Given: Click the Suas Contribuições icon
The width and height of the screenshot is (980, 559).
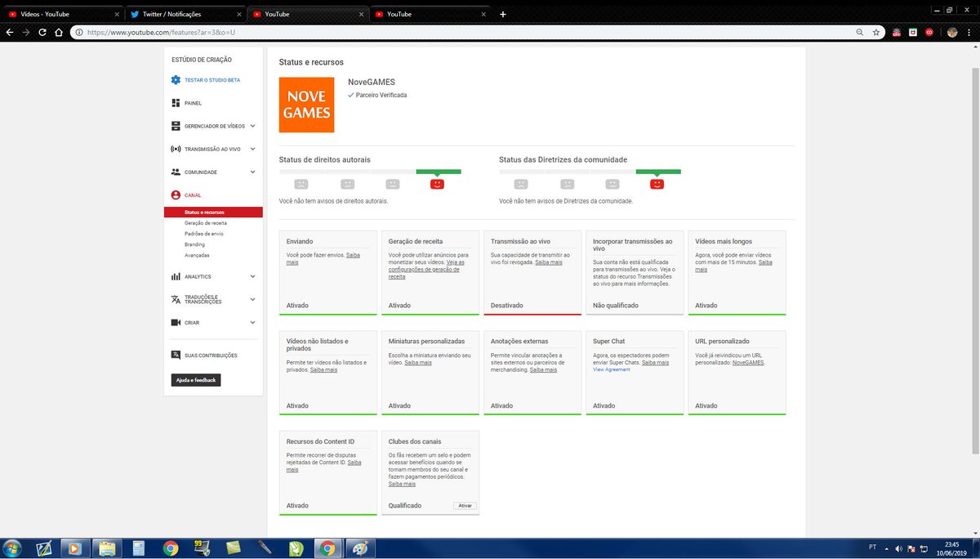Looking at the screenshot, I should [176, 356].
